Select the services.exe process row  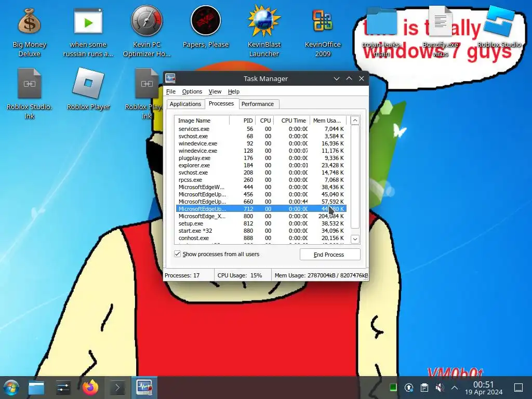261,129
